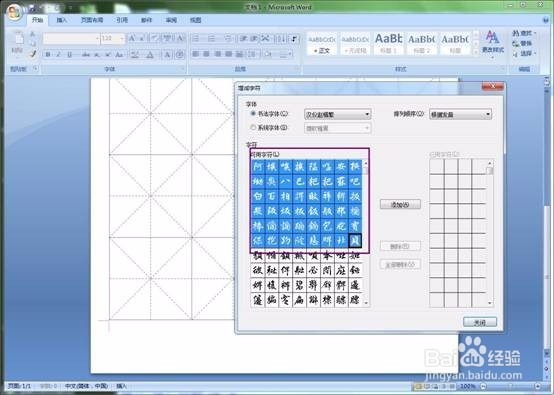Image resolution: width=554 pixels, height=395 pixels.
Task: Click the Zoom In plus icon in status bar
Action: click(x=537, y=386)
